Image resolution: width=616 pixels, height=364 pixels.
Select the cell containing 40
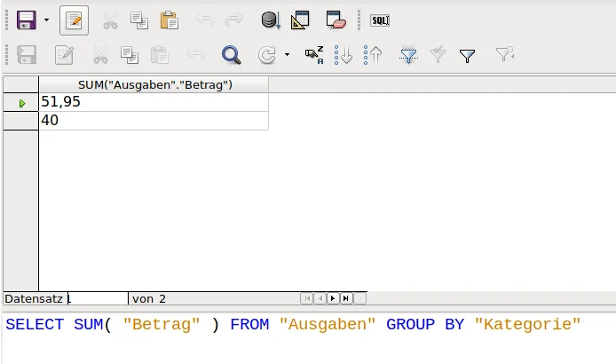coord(154,120)
